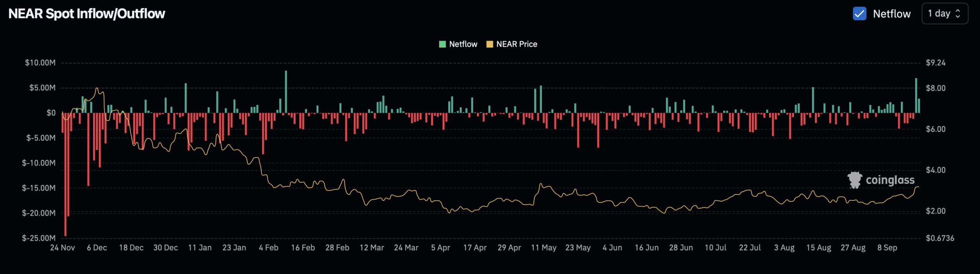Screen dimensions: 980x274
Task: Select the 8 Sep date on the axis
Action: [887, 248]
